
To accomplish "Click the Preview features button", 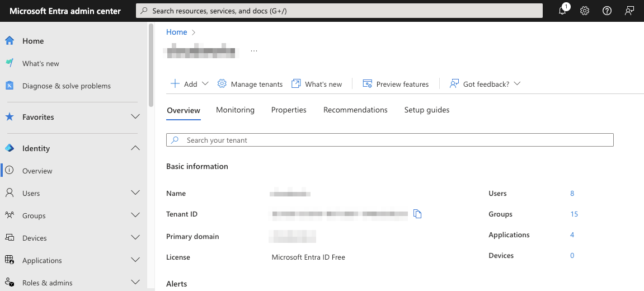I will [396, 84].
